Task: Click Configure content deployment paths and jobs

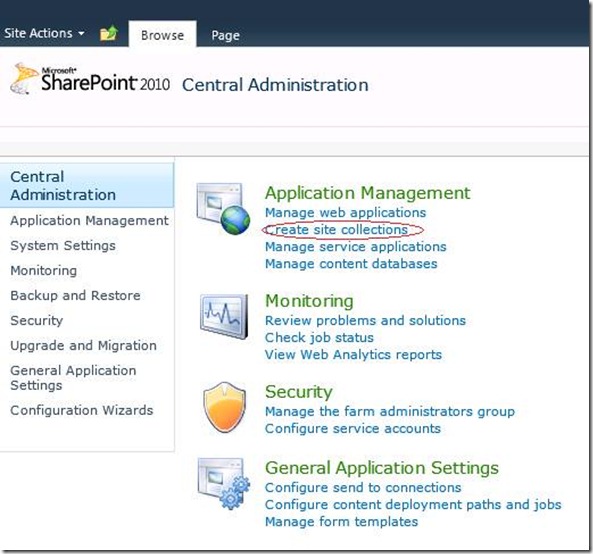Action: pyautogui.click(x=413, y=504)
